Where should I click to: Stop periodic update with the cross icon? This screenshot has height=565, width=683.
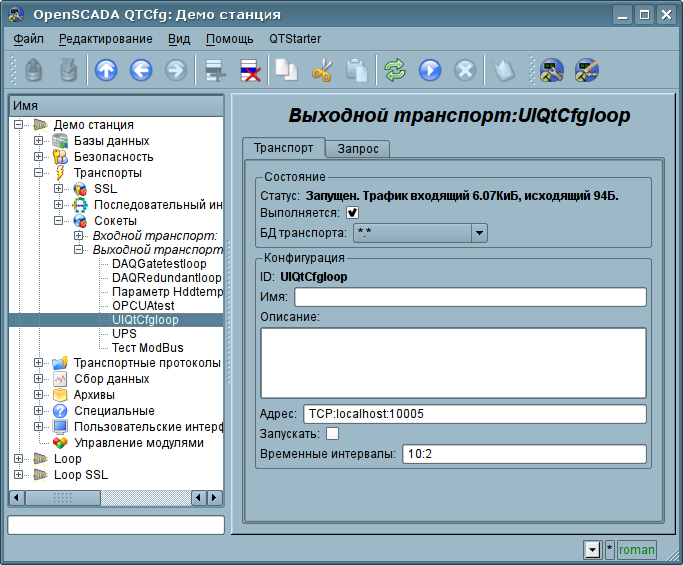[465, 70]
